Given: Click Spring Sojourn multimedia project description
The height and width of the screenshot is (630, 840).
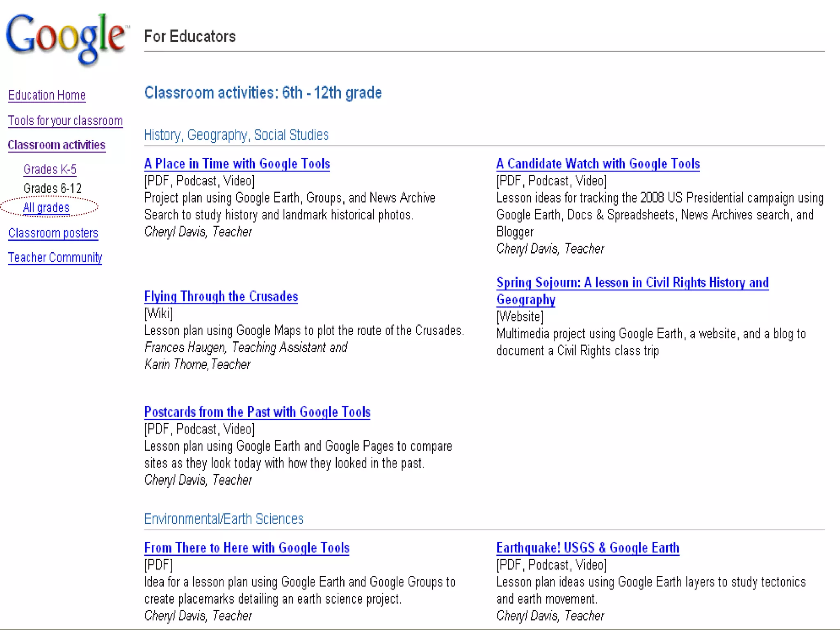Looking at the screenshot, I should coord(651,342).
